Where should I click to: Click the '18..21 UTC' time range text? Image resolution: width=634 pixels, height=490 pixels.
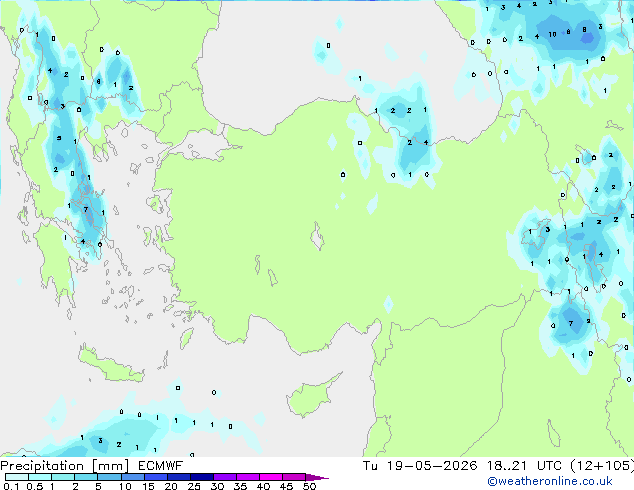coord(524,466)
